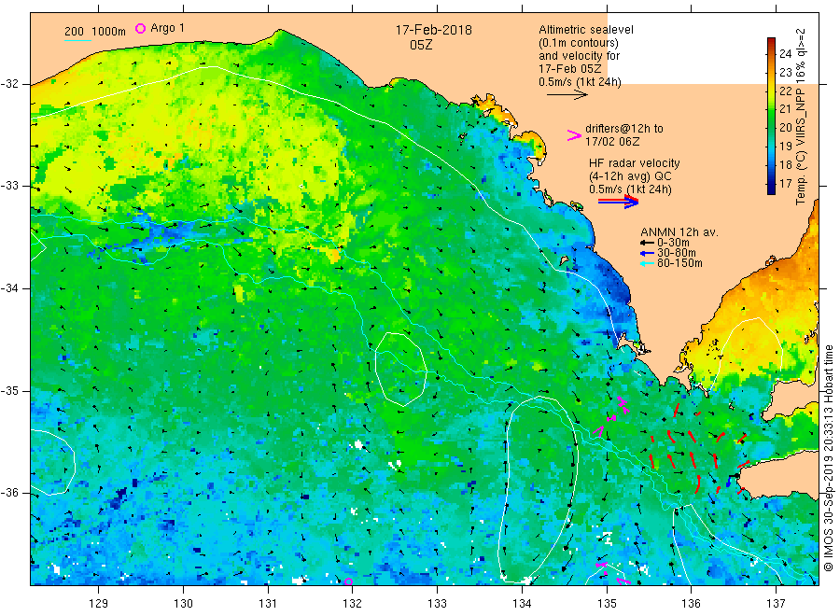840x616 pixels.
Task: Click the temperature colour bar
Action: pyautogui.click(x=771, y=117)
